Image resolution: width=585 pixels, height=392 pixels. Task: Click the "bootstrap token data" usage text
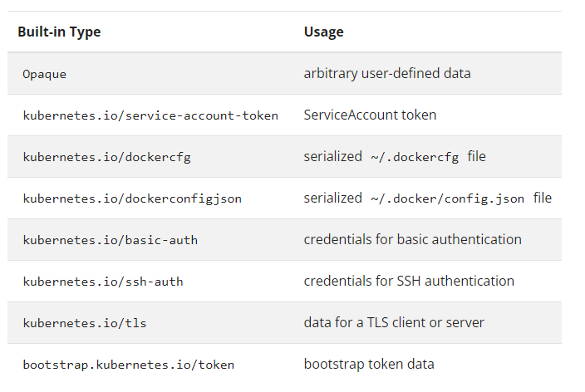(x=369, y=364)
